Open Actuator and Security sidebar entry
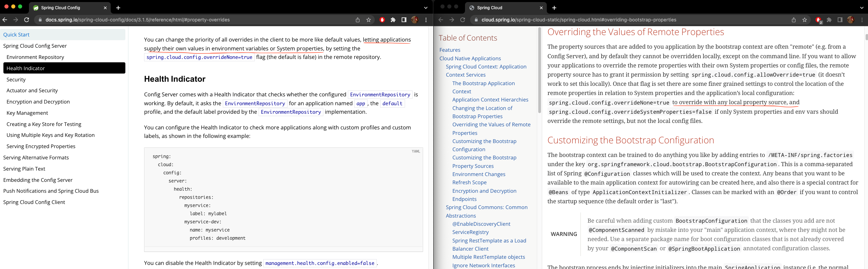Viewport: 868px width, 269px height. (32, 90)
